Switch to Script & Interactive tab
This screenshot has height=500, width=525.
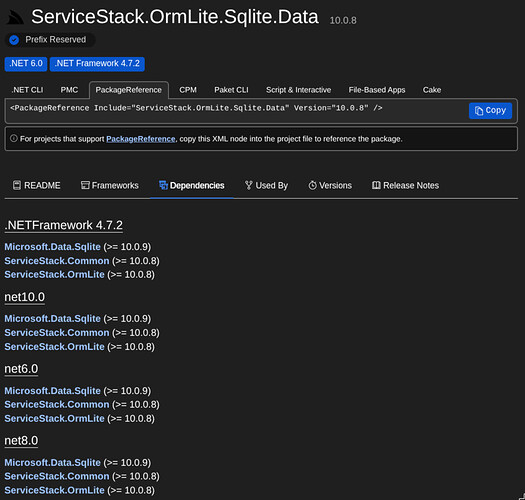point(298,90)
